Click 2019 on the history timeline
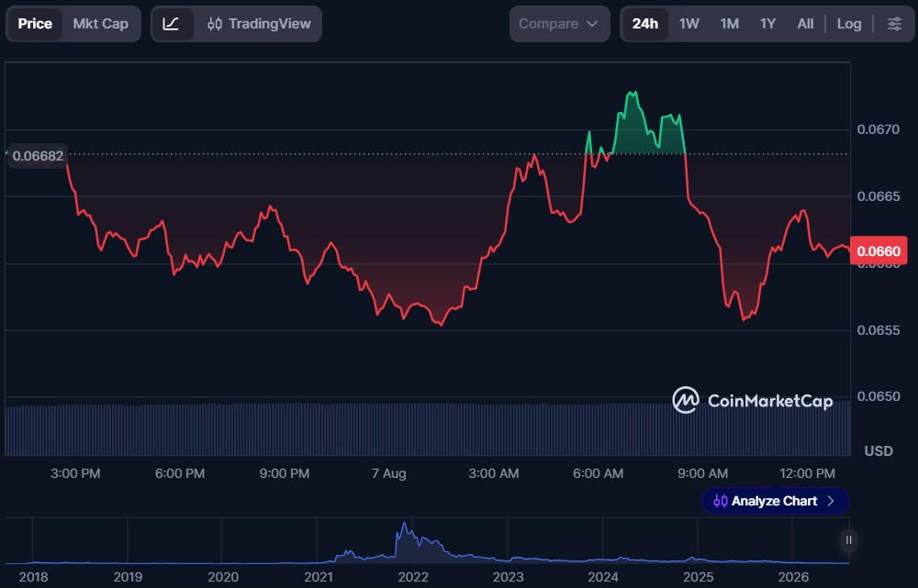918x588 pixels. click(128, 577)
